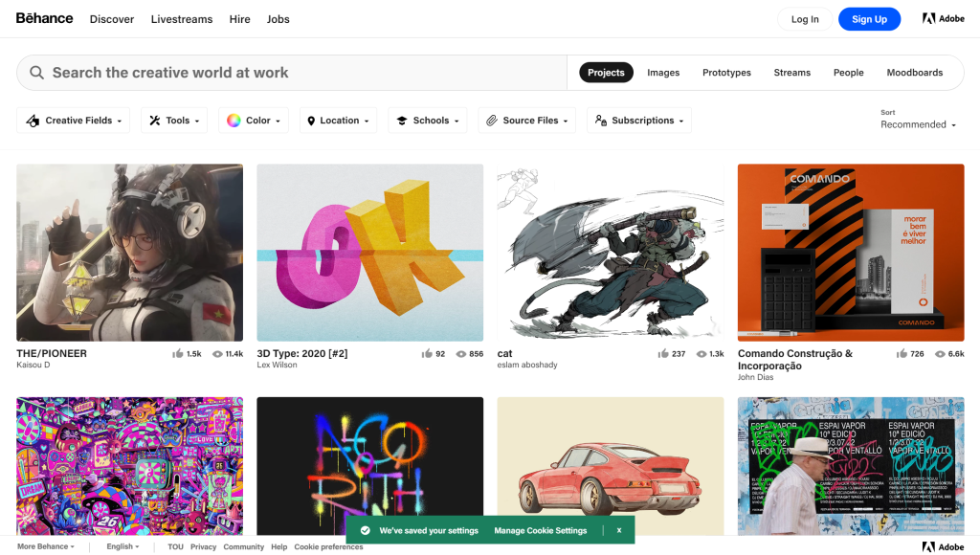980x555 pixels.
Task: Click the Source Files filter icon
Action: tap(490, 120)
